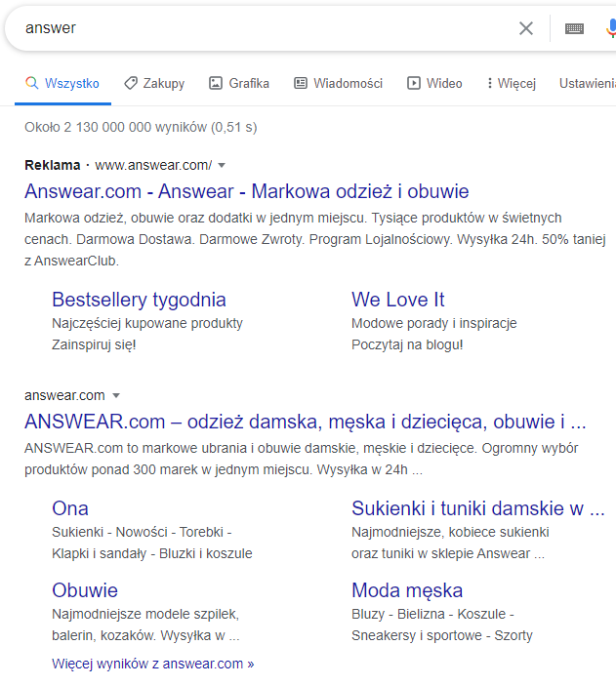Viewport: 616px width, 686px height.
Task: Expand dropdown arrow beside answear.com URL
Action: pyautogui.click(x=116, y=396)
